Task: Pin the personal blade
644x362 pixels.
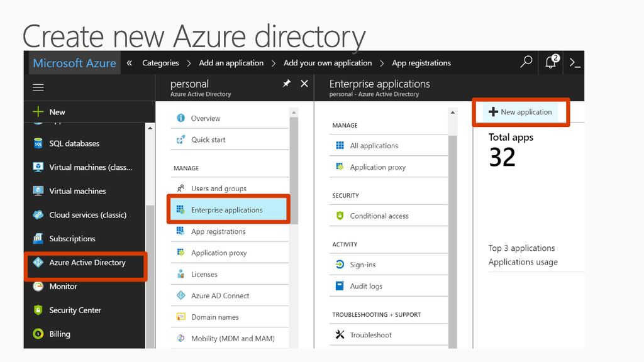Action: [x=287, y=84]
